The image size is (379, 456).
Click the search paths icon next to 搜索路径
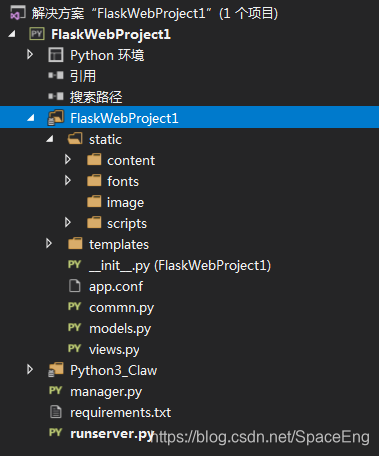[56, 96]
